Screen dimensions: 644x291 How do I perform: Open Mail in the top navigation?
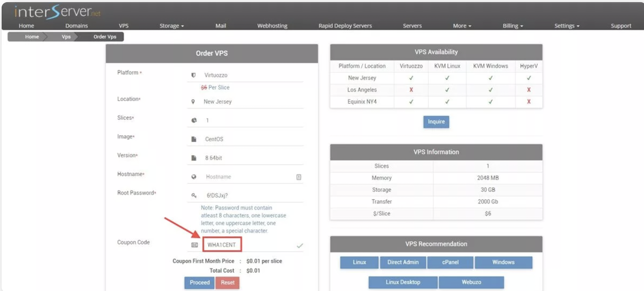click(221, 26)
